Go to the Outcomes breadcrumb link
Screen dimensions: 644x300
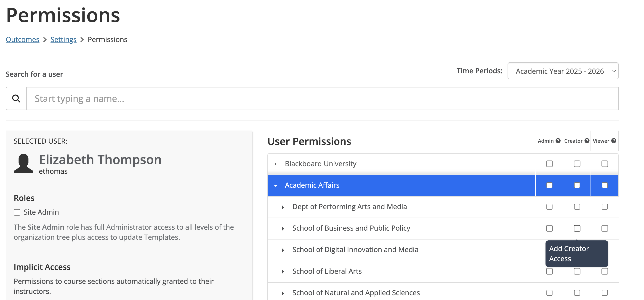pos(22,39)
